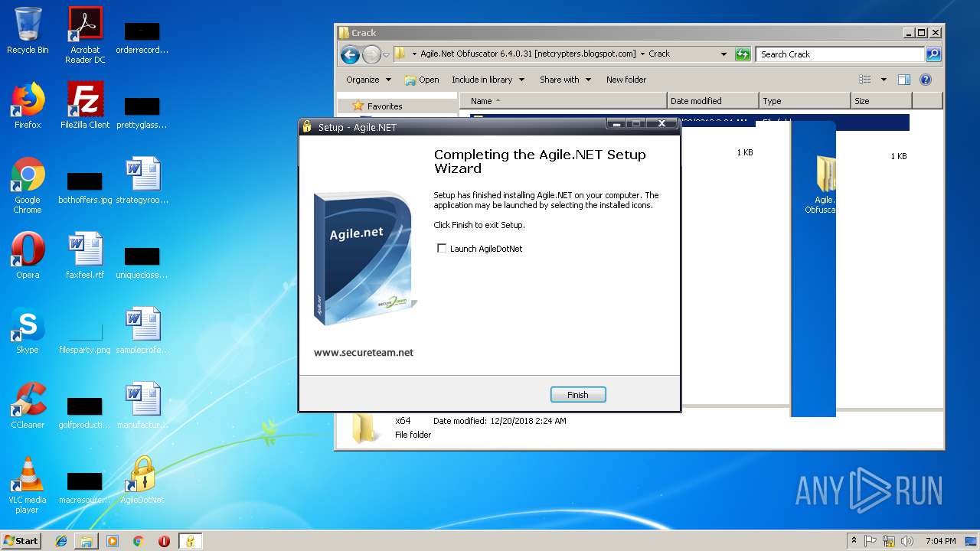Image resolution: width=980 pixels, height=551 pixels.
Task: Open macresource desktop file
Action: click(85, 487)
